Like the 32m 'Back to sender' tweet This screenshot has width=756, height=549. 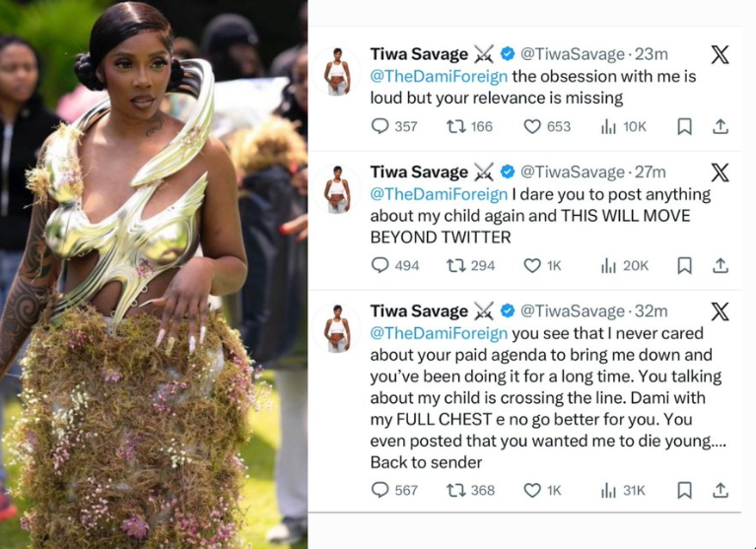click(533, 490)
